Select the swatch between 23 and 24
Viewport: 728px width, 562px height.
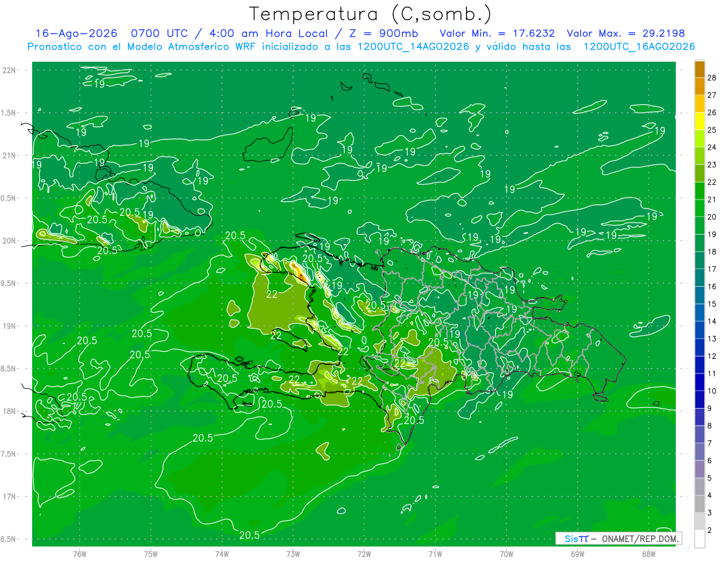(699, 156)
